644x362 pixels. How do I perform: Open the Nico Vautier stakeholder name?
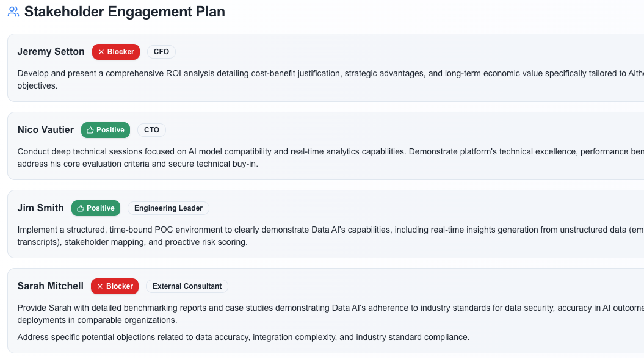tap(46, 130)
